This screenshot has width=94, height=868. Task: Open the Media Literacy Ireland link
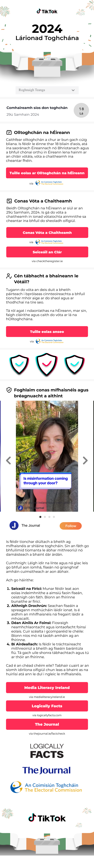coord(47,678)
